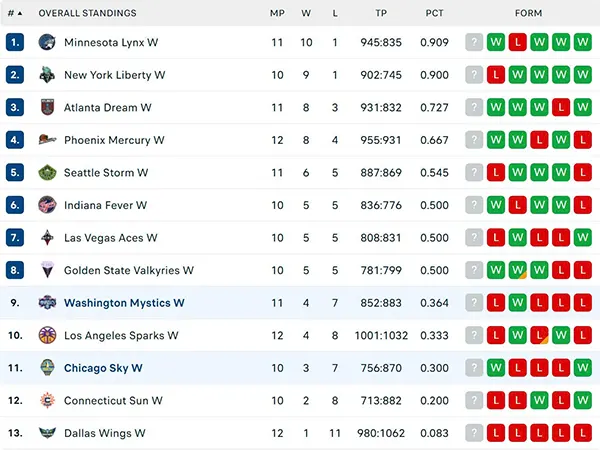Open the Dallas Wings W team page
The width and height of the screenshot is (600, 450).
[x=104, y=433]
